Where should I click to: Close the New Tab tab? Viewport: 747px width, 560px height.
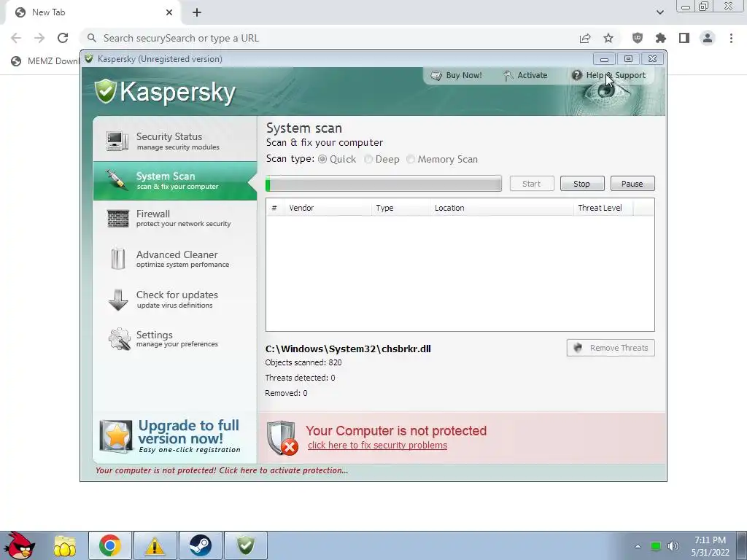click(169, 12)
